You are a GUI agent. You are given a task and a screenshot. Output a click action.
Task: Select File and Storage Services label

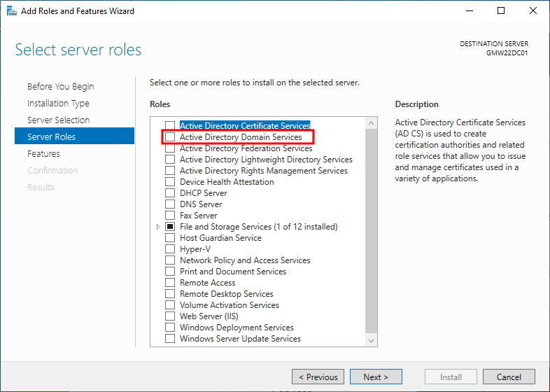(x=259, y=227)
